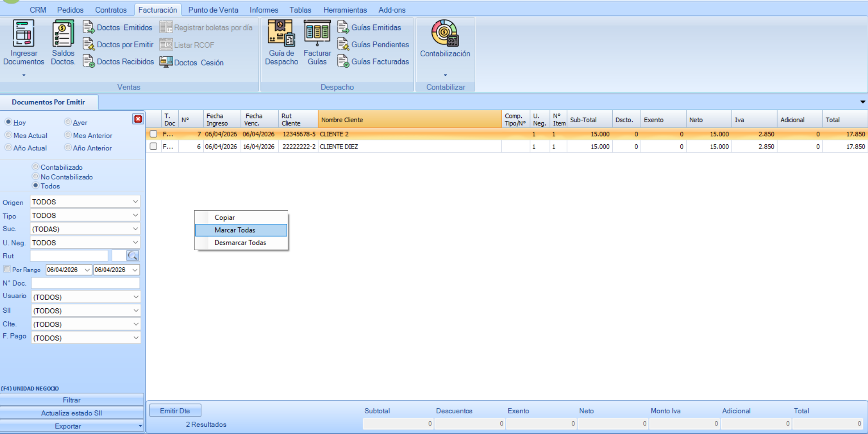Open the F. Pago dropdown
The image size is (868, 434).
pyautogui.click(x=135, y=338)
